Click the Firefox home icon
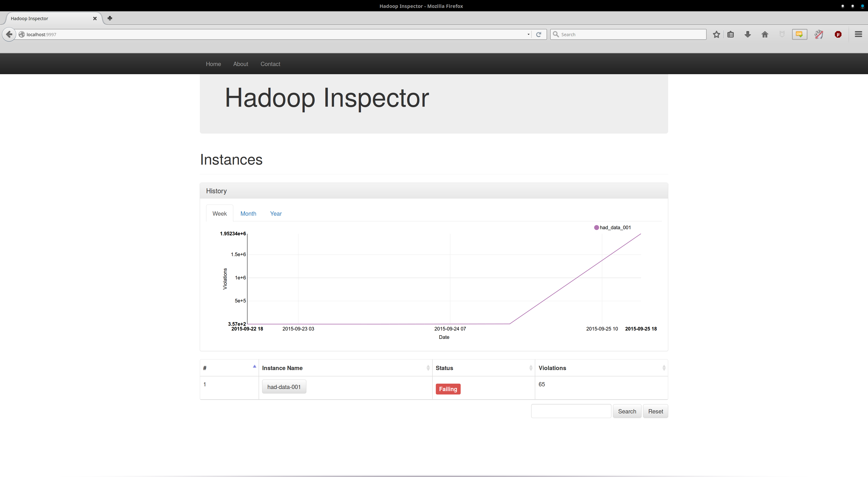The width and height of the screenshot is (868, 477). [x=764, y=34]
